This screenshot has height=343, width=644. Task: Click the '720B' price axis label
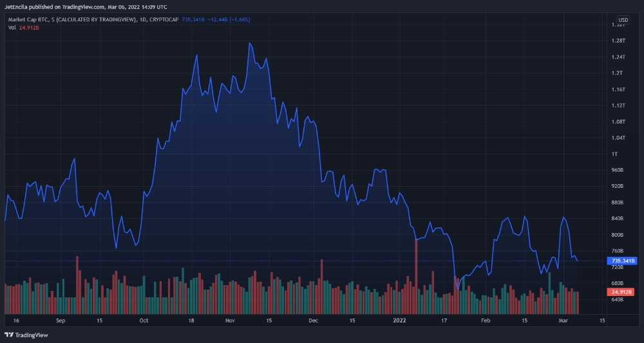pos(618,268)
